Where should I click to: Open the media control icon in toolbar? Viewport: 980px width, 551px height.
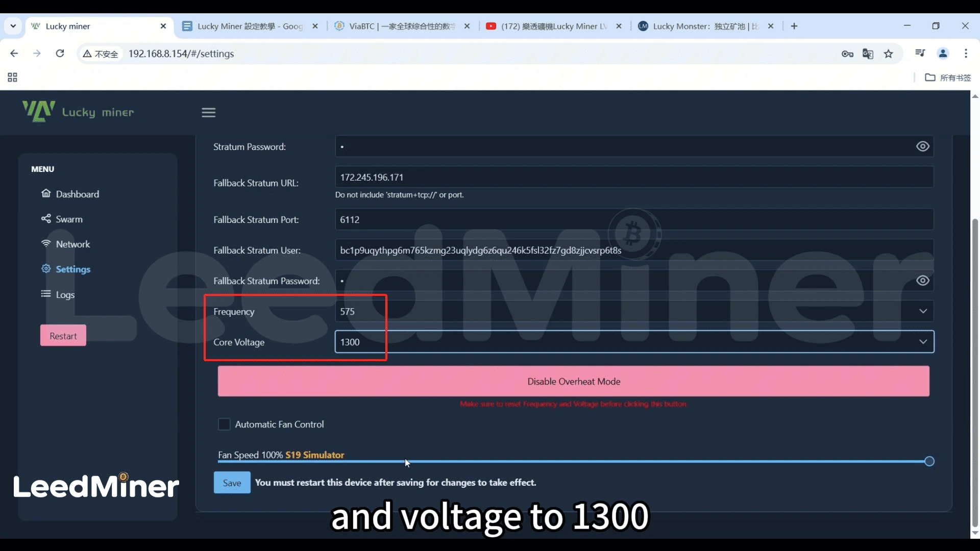click(920, 53)
